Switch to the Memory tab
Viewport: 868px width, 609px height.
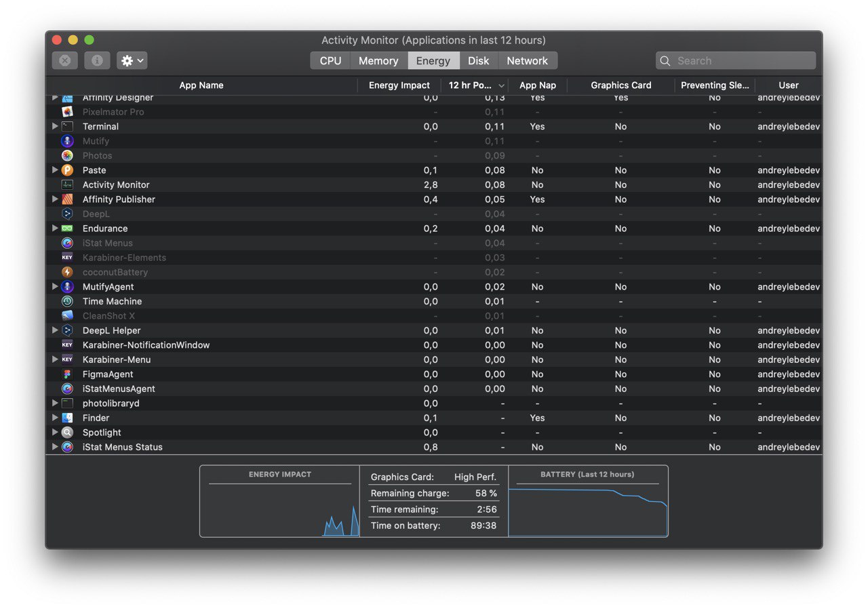tap(378, 60)
